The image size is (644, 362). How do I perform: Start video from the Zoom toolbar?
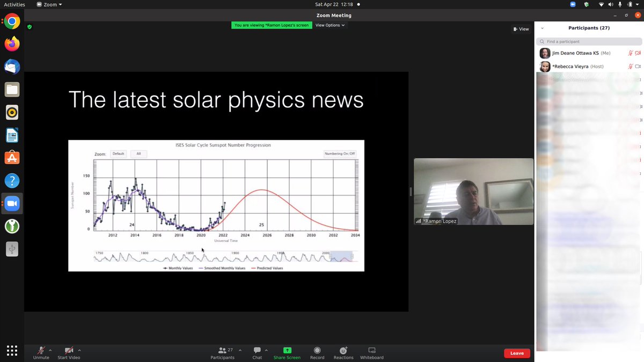[69, 353]
